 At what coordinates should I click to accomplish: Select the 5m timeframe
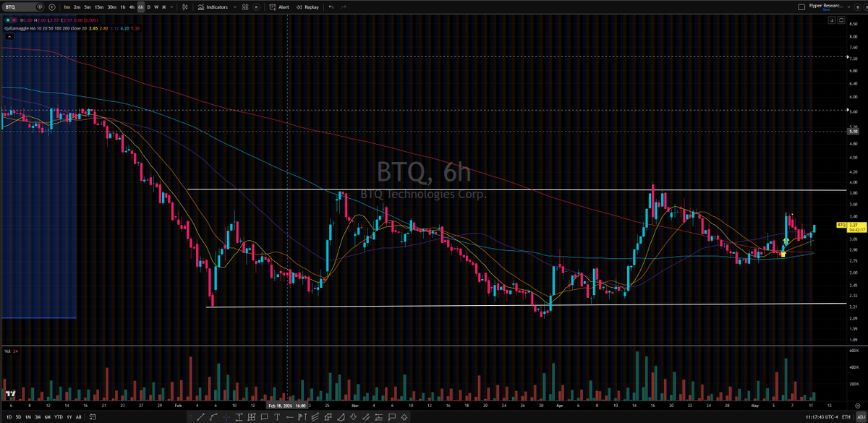coord(87,7)
